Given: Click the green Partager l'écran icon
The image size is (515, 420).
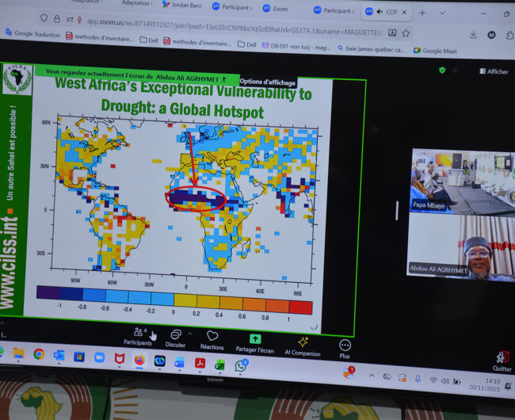Looking at the screenshot, I should 255,338.
